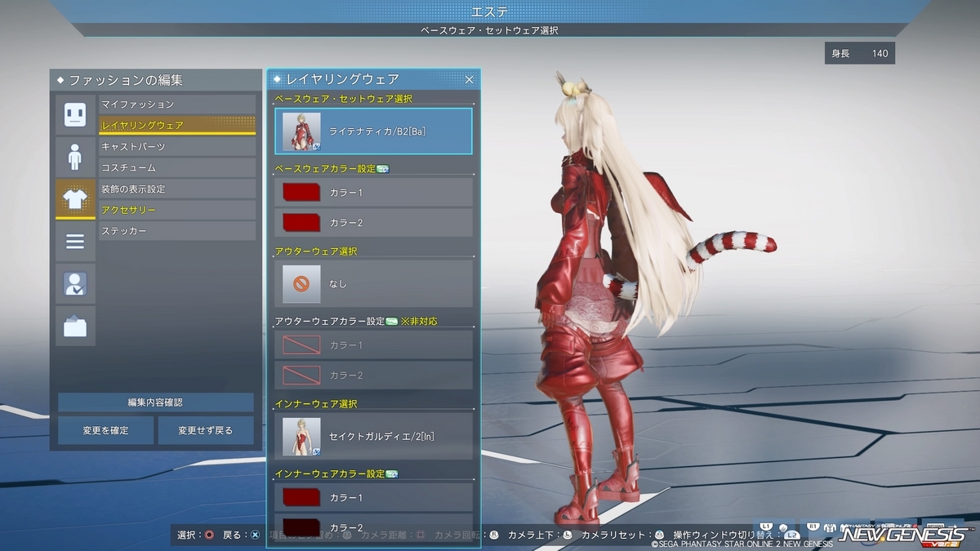Select innerwear セイクトガルディエ/2[In] entry
The height and width of the screenshot is (551, 980).
click(374, 436)
